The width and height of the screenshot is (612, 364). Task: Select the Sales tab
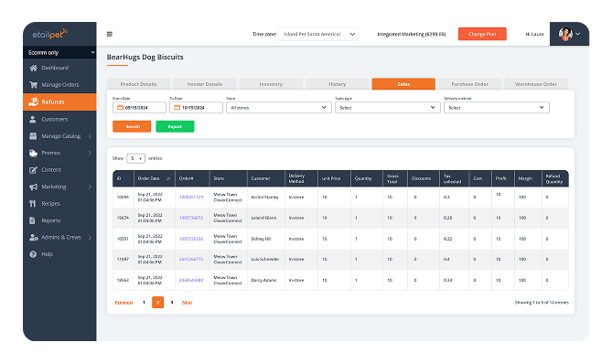[403, 84]
